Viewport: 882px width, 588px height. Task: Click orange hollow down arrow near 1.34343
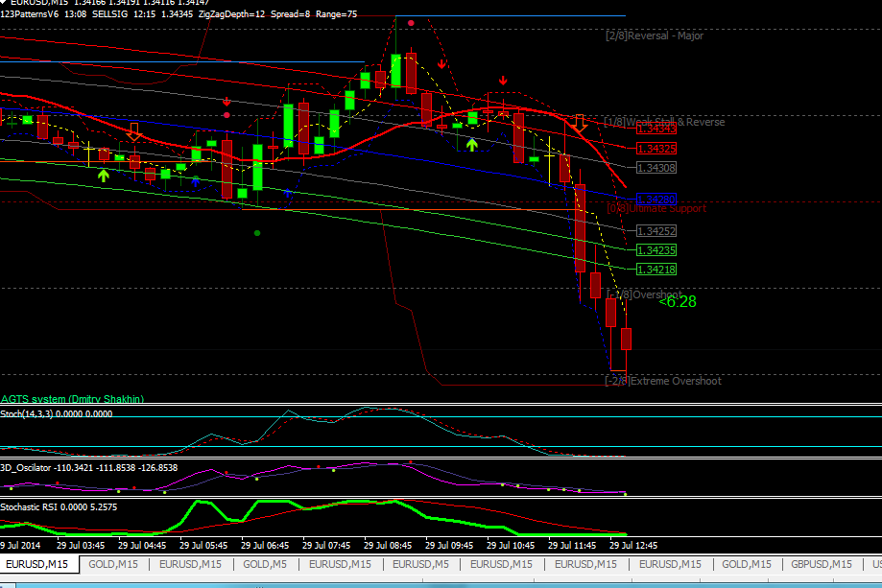(x=580, y=123)
